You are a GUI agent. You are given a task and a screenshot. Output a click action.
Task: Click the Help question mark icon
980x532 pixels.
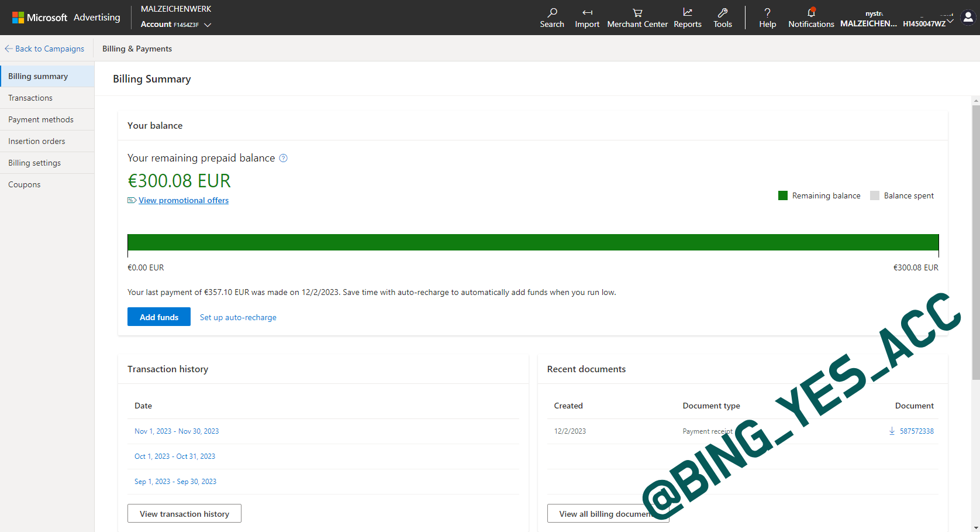(x=767, y=13)
